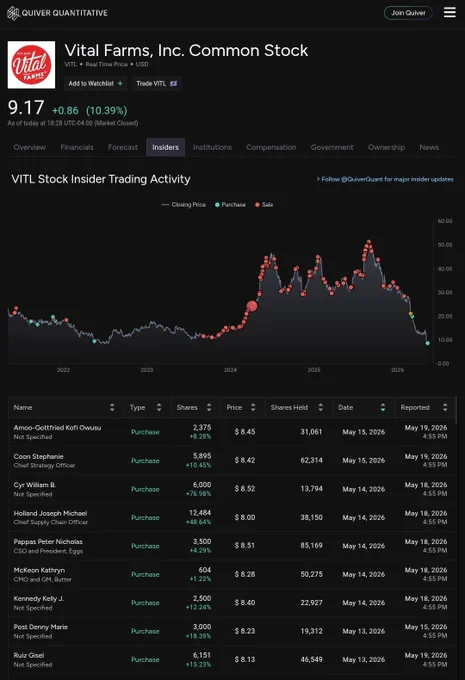Open the News tab
The height and width of the screenshot is (680, 465).
pyautogui.click(x=429, y=147)
